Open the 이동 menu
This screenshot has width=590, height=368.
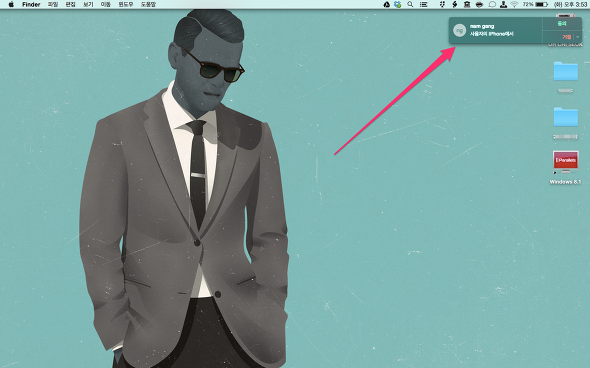(x=105, y=5)
